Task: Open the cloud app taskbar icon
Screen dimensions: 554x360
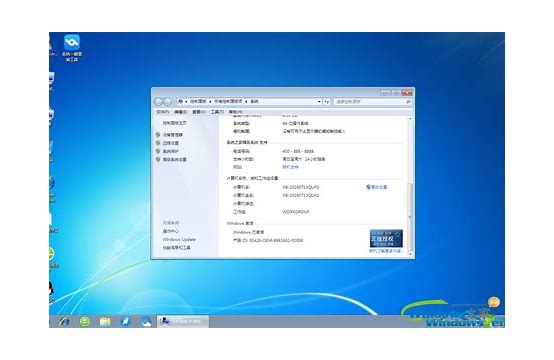Action: point(146,321)
